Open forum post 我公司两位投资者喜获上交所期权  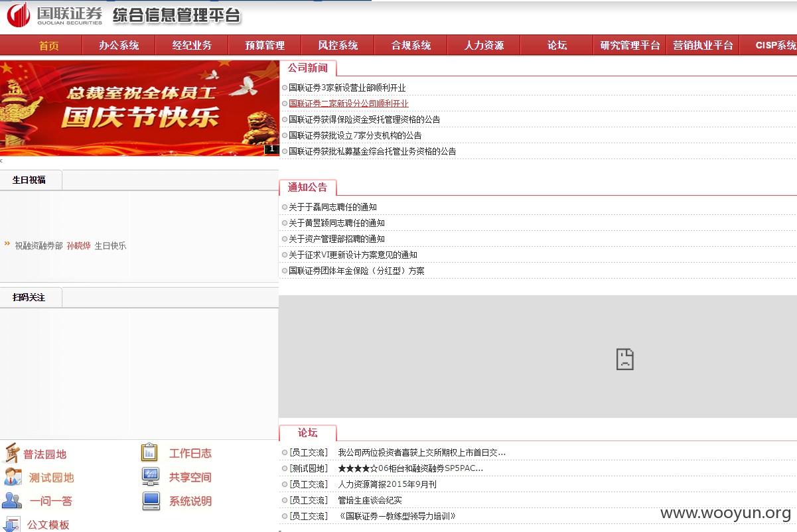point(421,452)
